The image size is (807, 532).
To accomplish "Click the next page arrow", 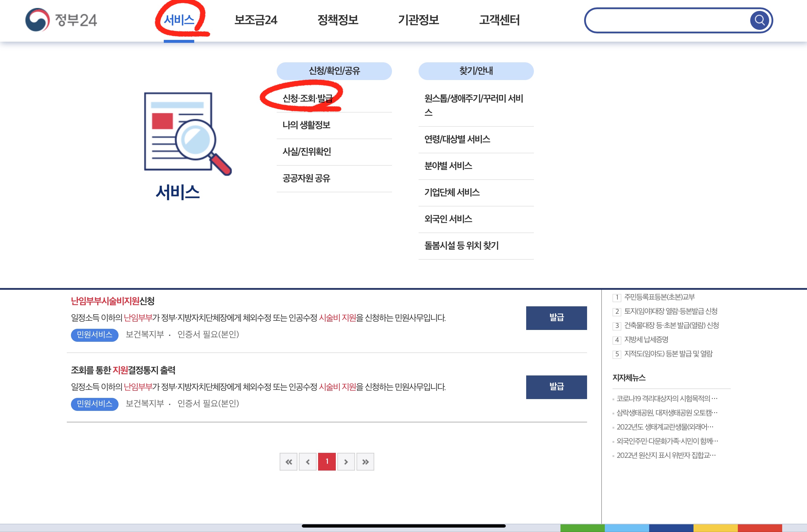I will click(x=346, y=461).
